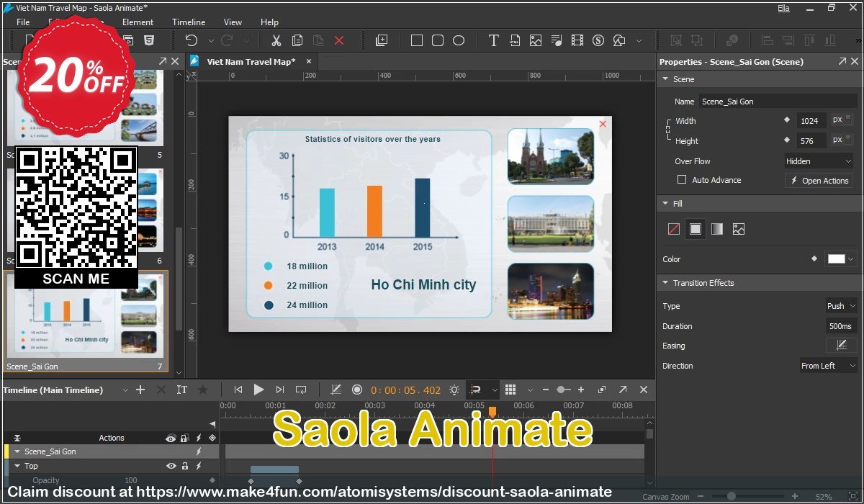Select the Rounded Rectangle shape tool
The height and width of the screenshot is (504, 864).
437,40
